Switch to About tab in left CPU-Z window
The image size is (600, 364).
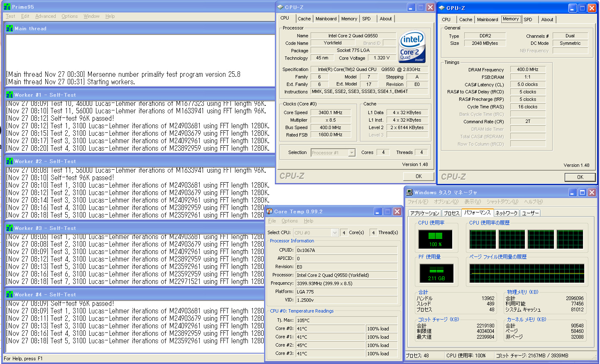386,19
